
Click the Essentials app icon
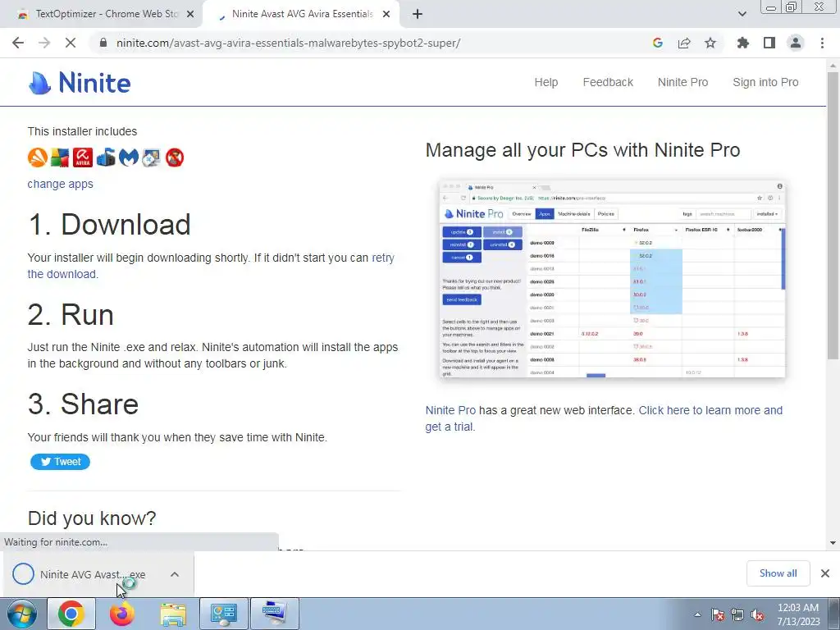coord(106,157)
